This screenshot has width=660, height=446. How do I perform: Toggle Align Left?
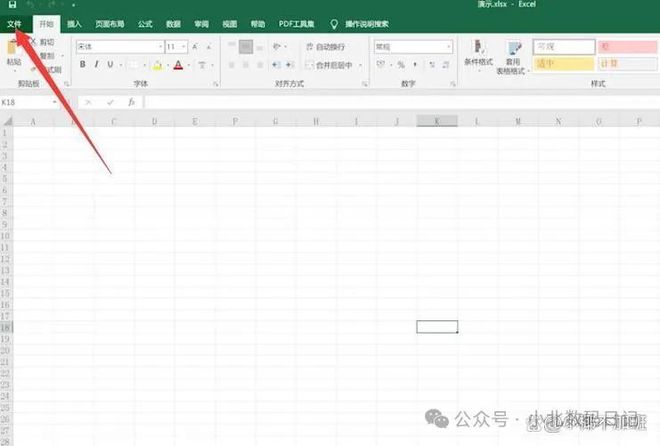pos(232,65)
